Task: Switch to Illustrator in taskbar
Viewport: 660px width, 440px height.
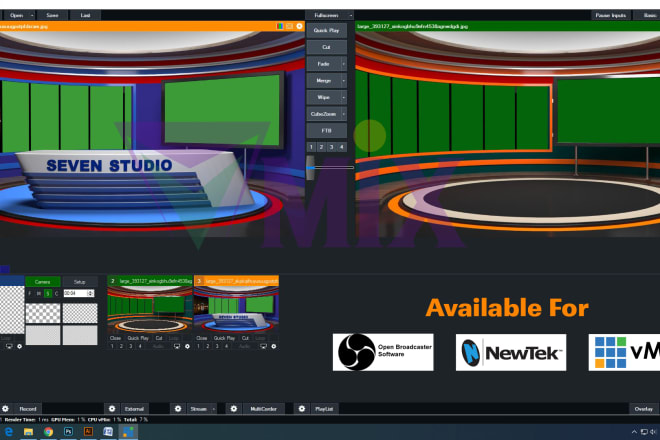Action: pos(88,432)
